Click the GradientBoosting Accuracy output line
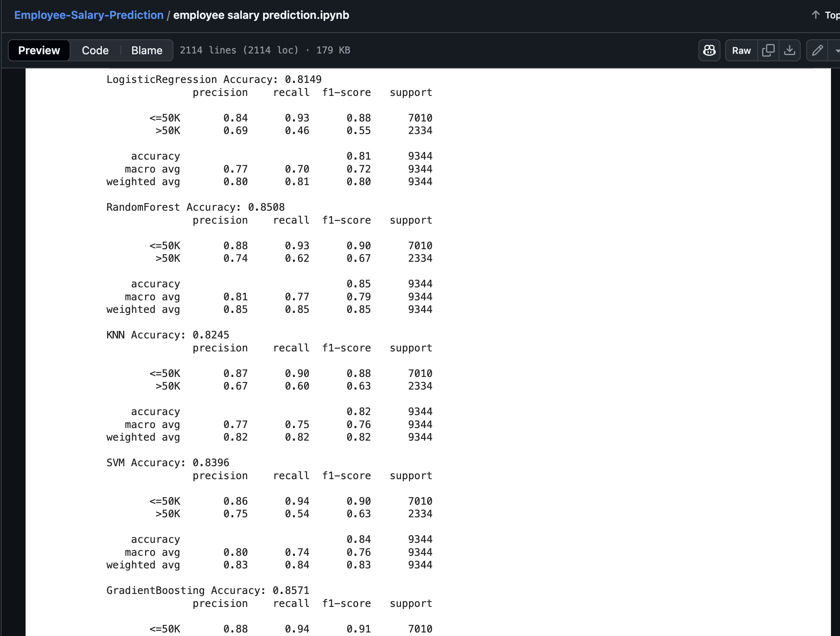Image resolution: width=840 pixels, height=636 pixels. pos(208,590)
